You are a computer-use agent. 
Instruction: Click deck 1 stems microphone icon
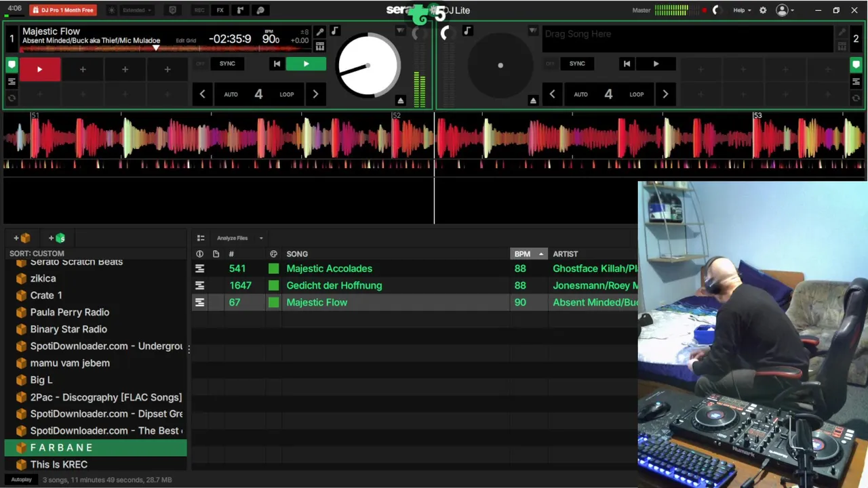pos(320,32)
